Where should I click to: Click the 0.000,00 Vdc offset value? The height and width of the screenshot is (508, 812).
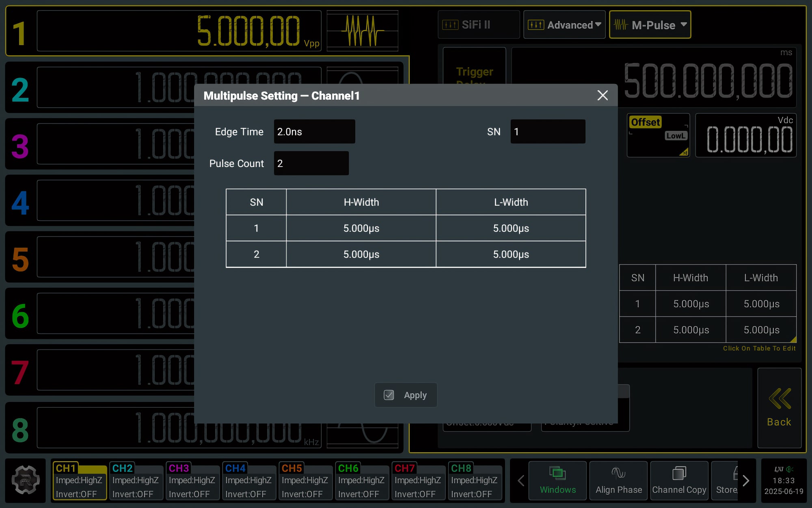pos(746,135)
